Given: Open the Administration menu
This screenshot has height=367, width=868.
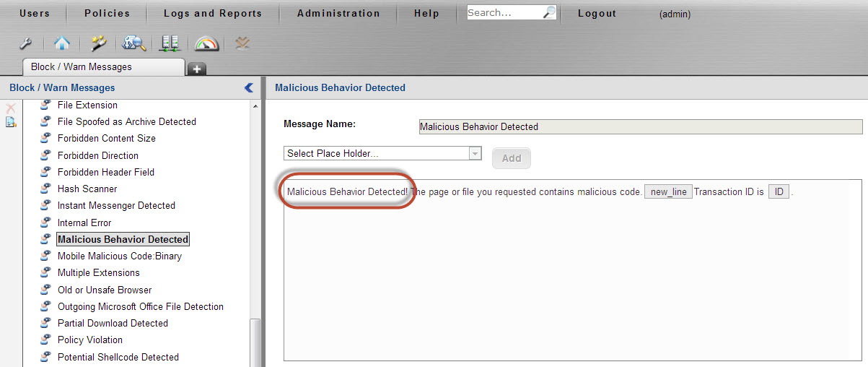Looking at the screenshot, I should pyautogui.click(x=338, y=13).
